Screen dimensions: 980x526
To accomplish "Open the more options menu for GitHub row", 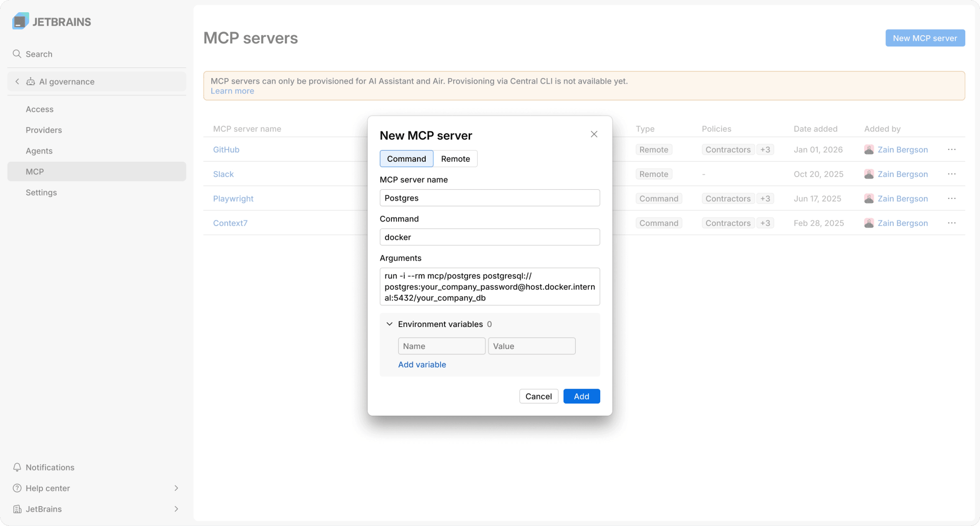I will point(952,149).
